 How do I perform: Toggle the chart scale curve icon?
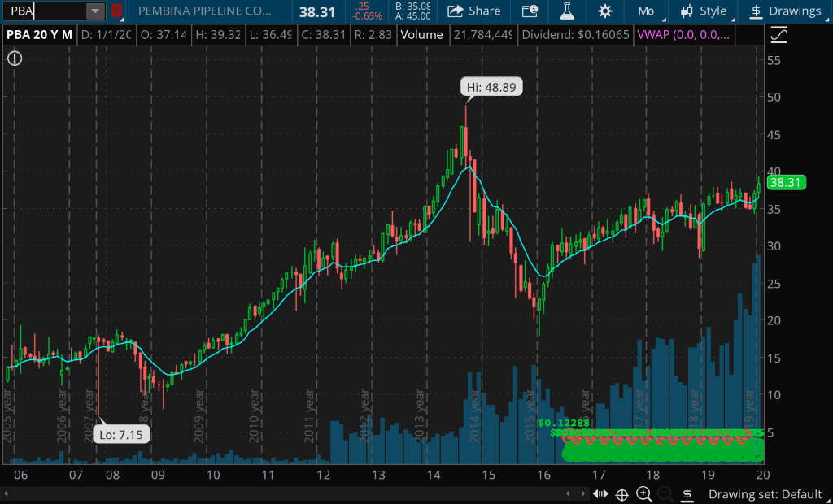[778, 35]
